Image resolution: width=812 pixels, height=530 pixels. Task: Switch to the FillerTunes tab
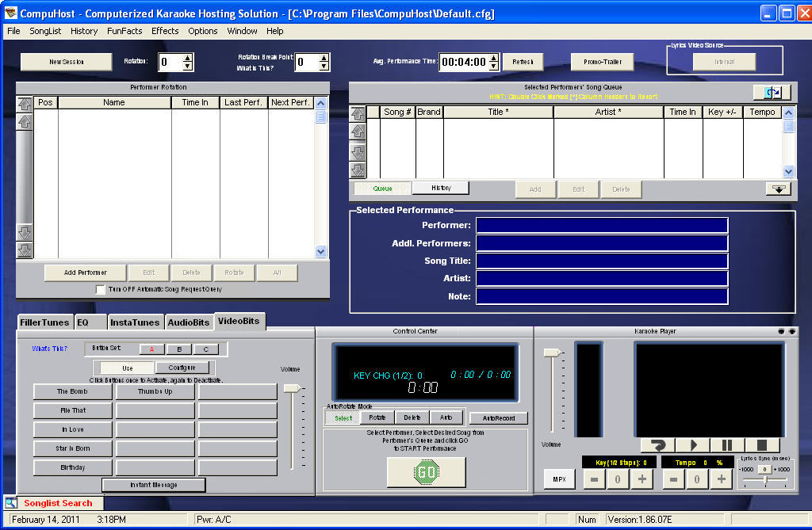click(x=44, y=322)
